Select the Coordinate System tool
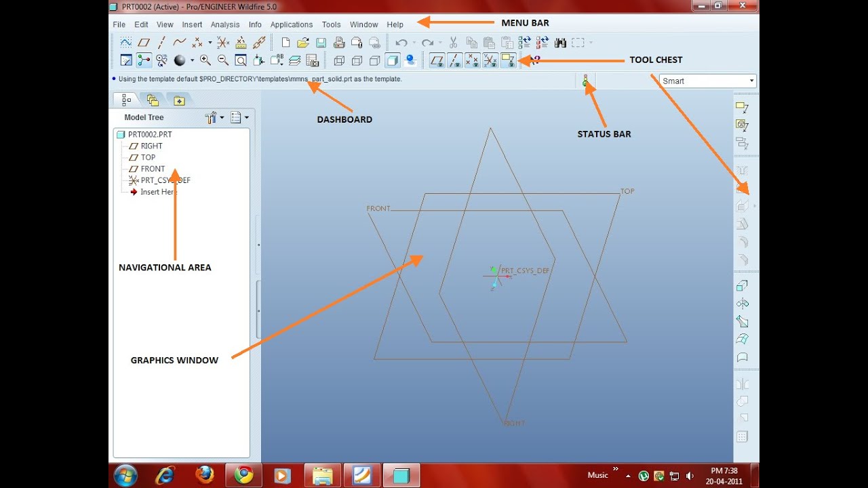Screen dimensions: 868x488 click(x=223, y=43)
